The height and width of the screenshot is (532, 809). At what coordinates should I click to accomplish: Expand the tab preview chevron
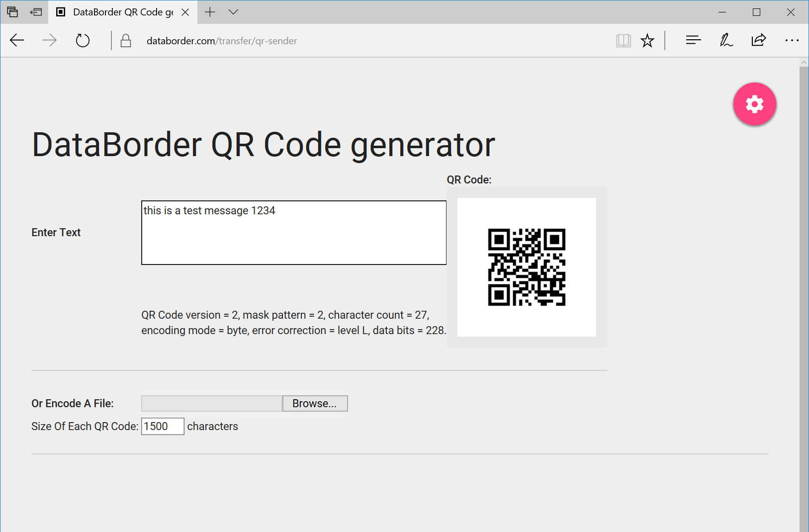click(x=233, y=12)
